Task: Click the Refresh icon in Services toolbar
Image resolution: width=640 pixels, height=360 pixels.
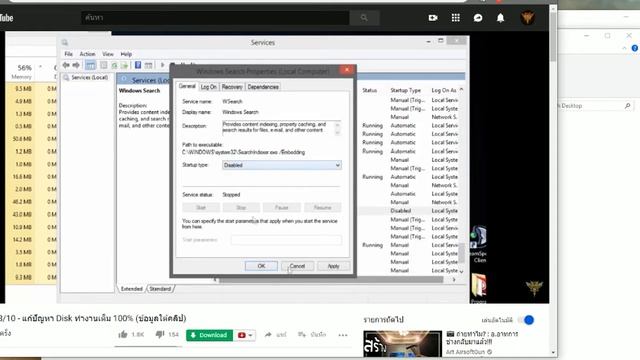Action: (x=115, y=65)
